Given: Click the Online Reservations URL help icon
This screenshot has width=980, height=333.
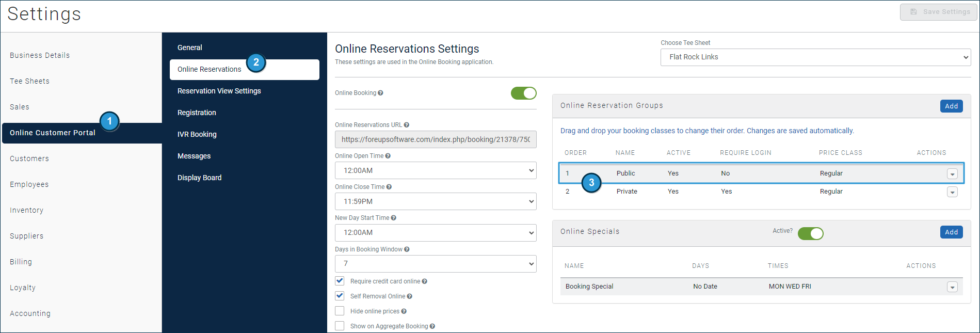Looking at the screenshot, I should [407, 125].
